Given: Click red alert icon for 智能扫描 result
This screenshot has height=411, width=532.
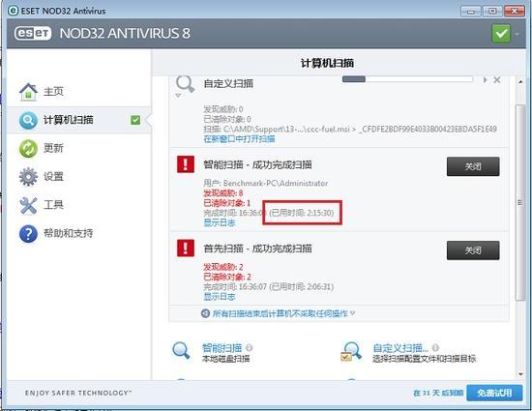Looking at the screenshot, I should tap(186, 164).
